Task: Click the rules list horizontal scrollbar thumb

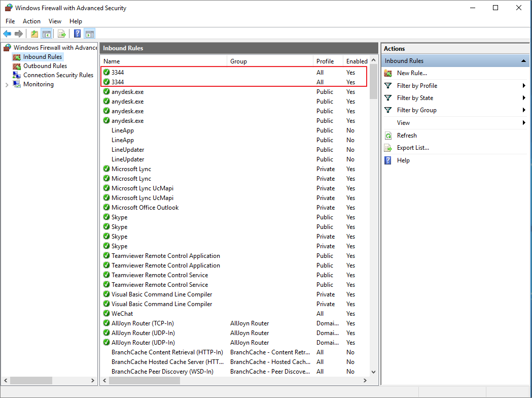Action: point(145,381)
